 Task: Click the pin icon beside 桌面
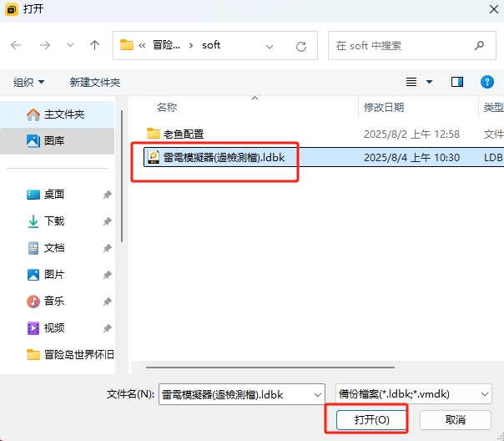tap(107, 195)
